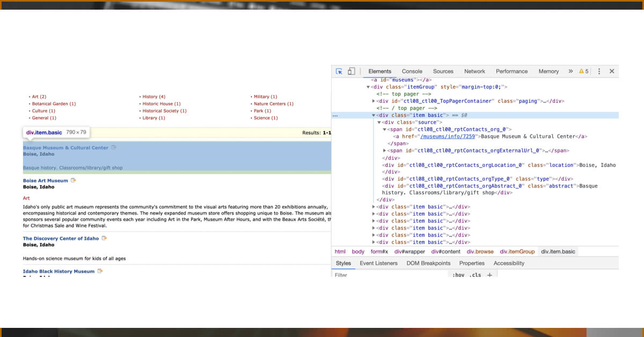The height and width of the screenshot is (337, 644).
Task: Click the body breadcrumb
Action: point(358,252)
